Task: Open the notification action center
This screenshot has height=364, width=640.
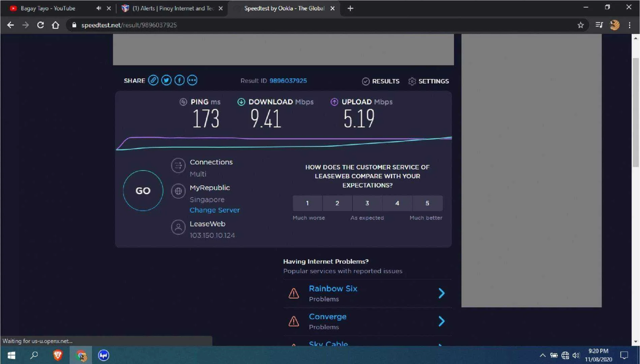Action: (x=624, y=355)
